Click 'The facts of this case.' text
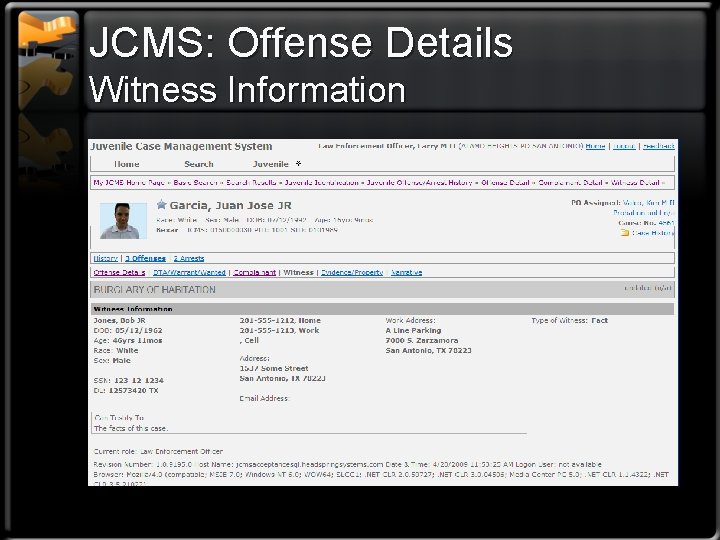This screenshot has height=540, width=720. tap(131, 428)
